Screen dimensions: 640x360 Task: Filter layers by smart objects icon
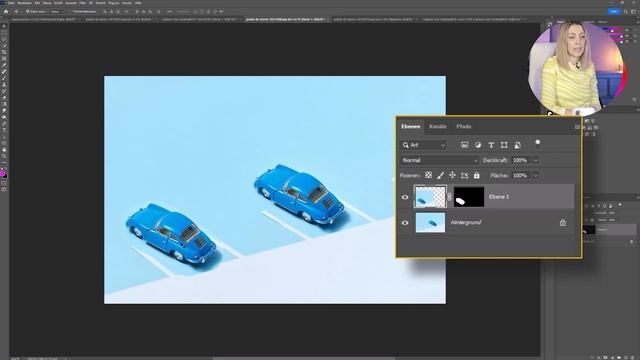tap(518, 145)
